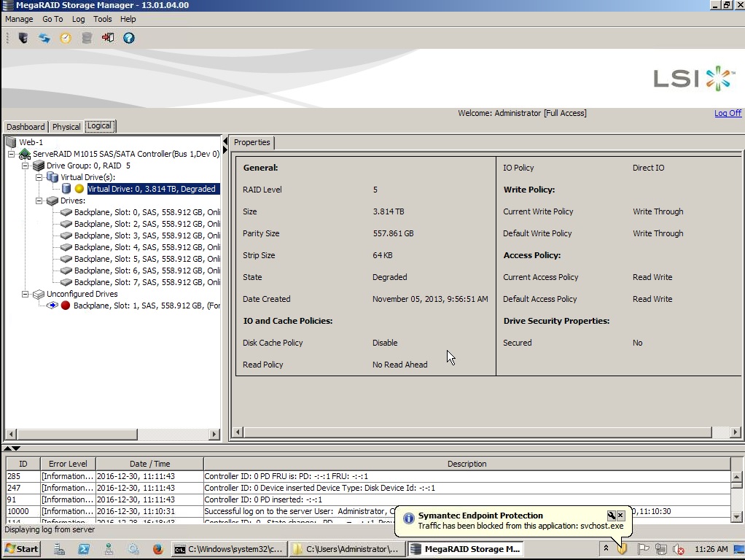This screenshot has height=560, width=745.
Task: Switch to the C:\Windows\system32 command prompt window
Action: pyautogui.click(x=229, y=549)
